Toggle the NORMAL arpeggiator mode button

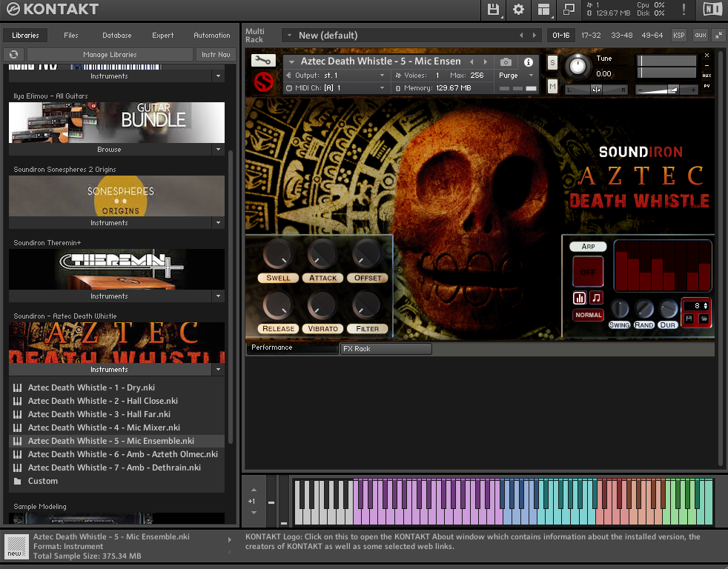point(588,315)
